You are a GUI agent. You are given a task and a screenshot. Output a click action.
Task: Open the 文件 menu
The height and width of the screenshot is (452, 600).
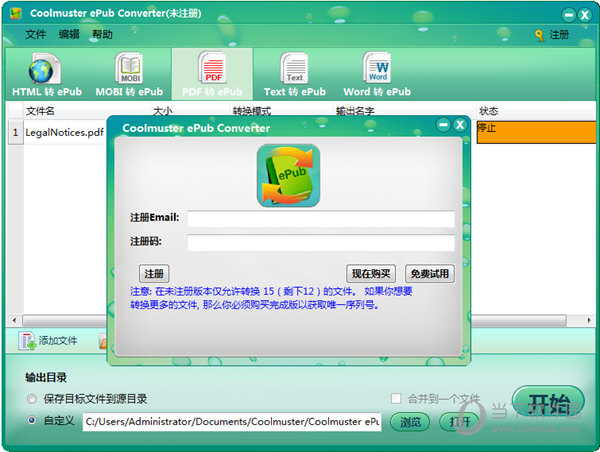tap(35, 34)
